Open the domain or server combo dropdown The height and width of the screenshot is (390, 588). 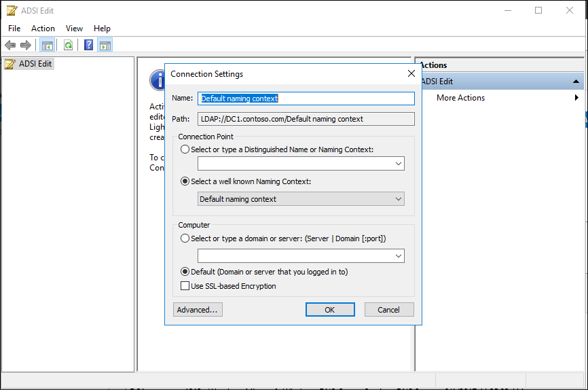(x=399, y=256)
